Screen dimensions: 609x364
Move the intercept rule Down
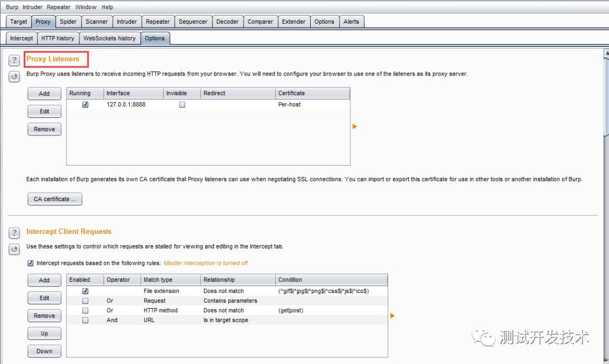(x=45, y=351)
